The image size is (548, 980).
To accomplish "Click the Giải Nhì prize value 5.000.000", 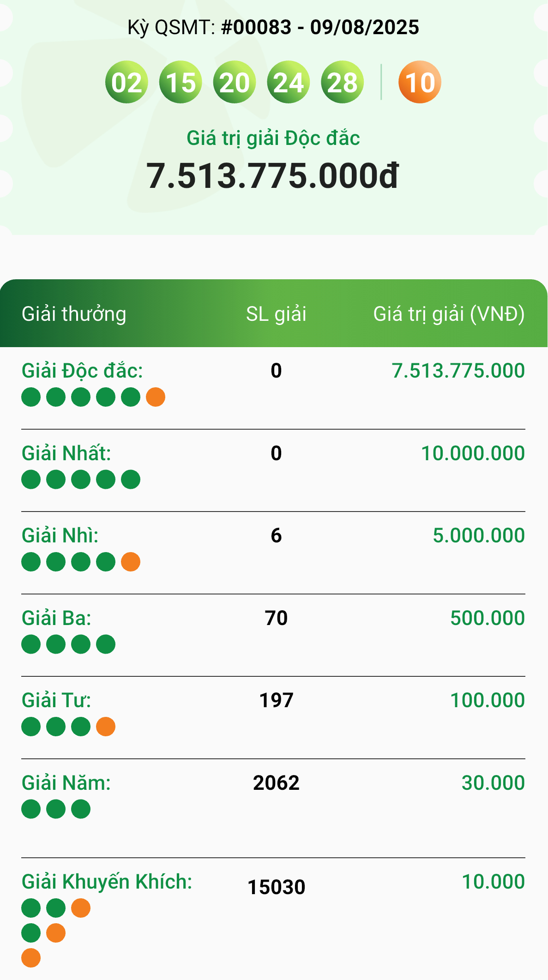I will click(479, 535).
